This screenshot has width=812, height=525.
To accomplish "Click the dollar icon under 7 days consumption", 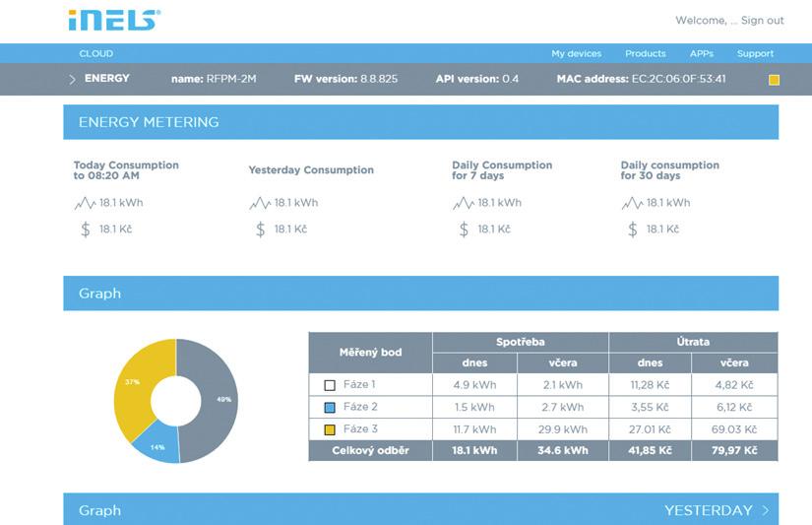I will (464, 230).
